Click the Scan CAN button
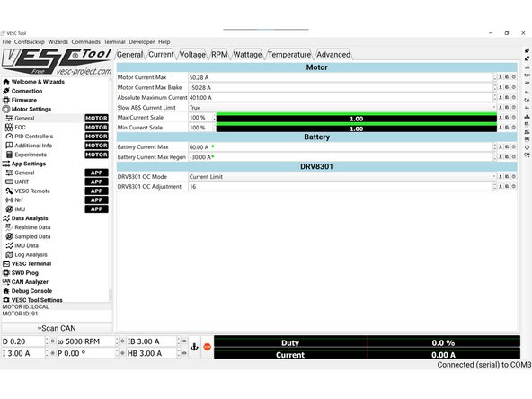Image resolution: width=532 pixels, height=399 pixels. click(x=57, y=328)
